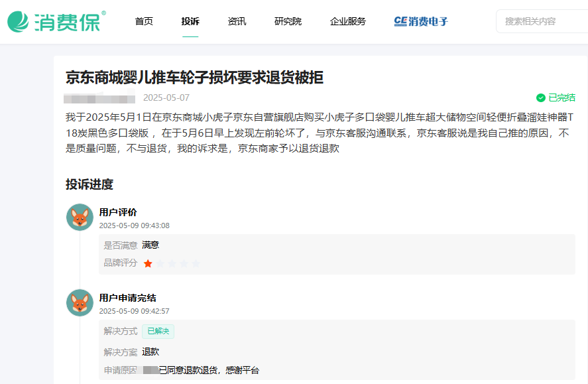588x384 pixels.
Task: Click the timestamp 2025-05-09 09:43:08
Action: (135, 225)
